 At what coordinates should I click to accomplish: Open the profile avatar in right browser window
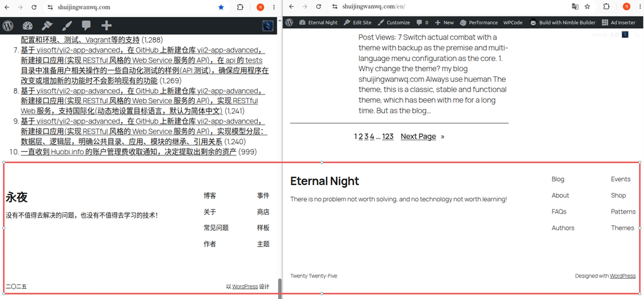pyautogui.click(x=626, y=6)
